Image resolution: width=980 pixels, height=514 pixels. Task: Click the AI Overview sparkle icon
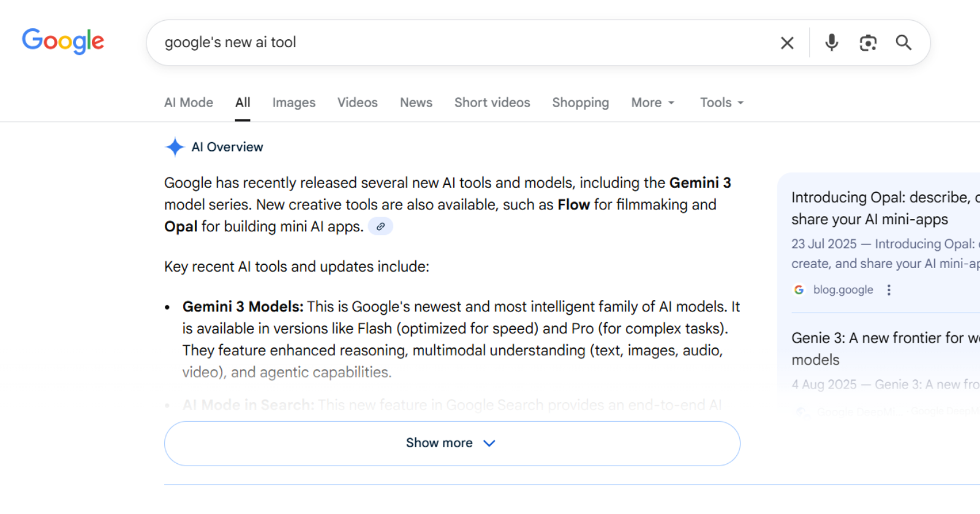(x=175, y=147)
